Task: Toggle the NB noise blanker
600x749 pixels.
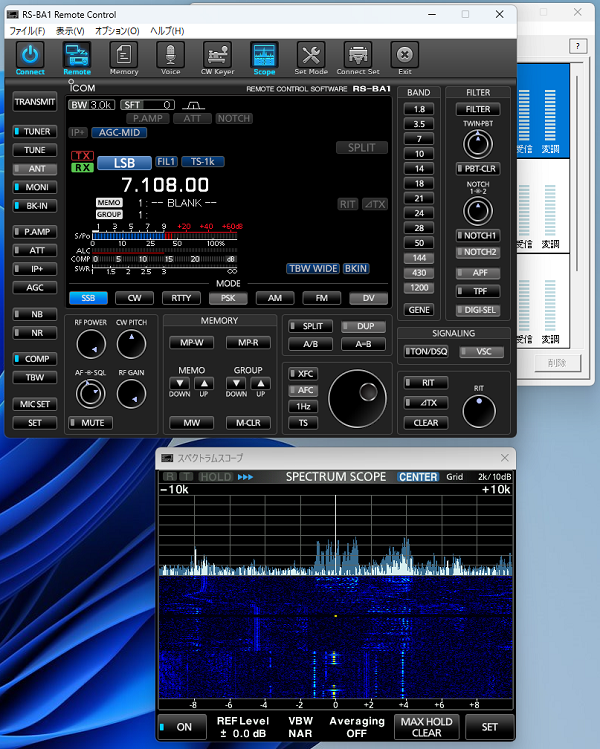Action: pyautogui.click(x=34, y=314)
